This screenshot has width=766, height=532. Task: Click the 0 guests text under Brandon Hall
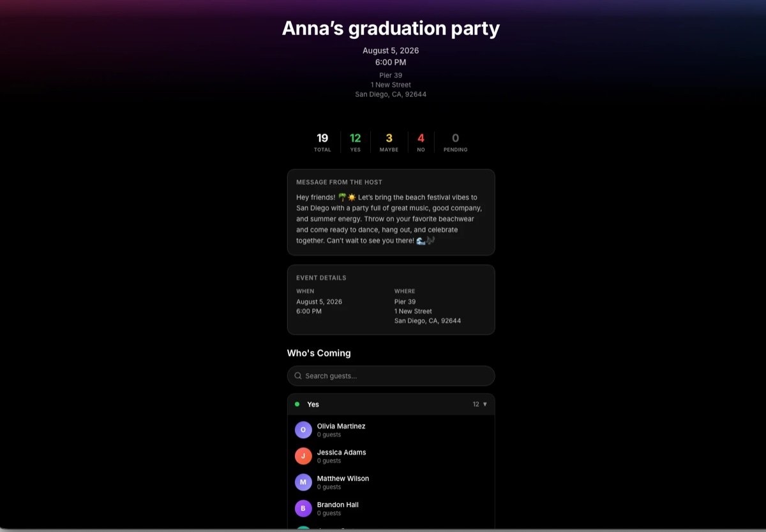point(329,514)
